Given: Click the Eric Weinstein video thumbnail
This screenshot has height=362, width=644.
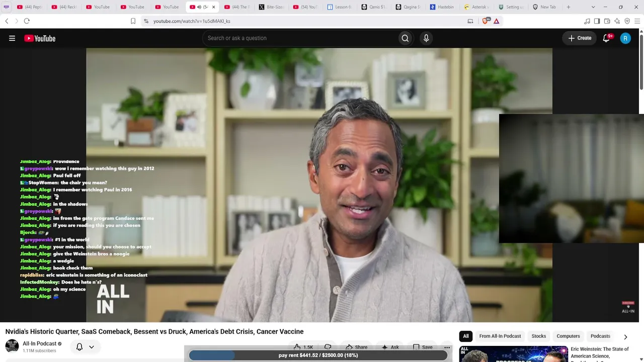Looking at the screenshot, I should tap(514, 354).
